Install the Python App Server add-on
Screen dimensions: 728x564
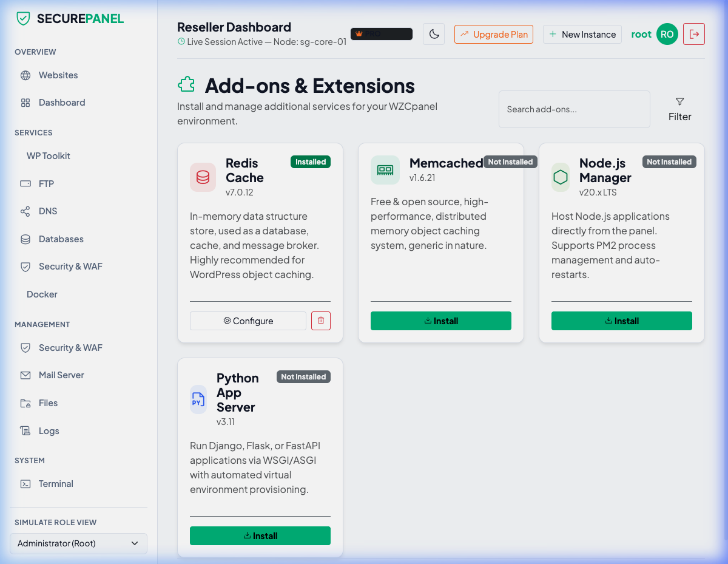coord(260,536)
